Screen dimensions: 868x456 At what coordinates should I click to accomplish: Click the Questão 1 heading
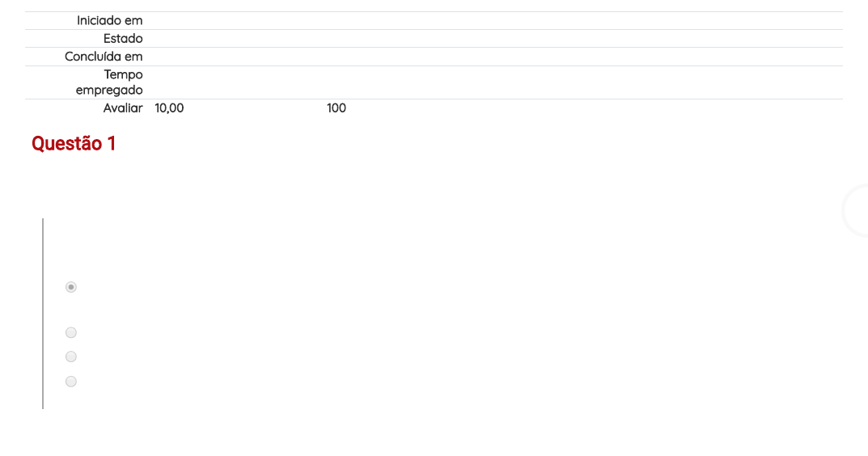click(74, 143)
